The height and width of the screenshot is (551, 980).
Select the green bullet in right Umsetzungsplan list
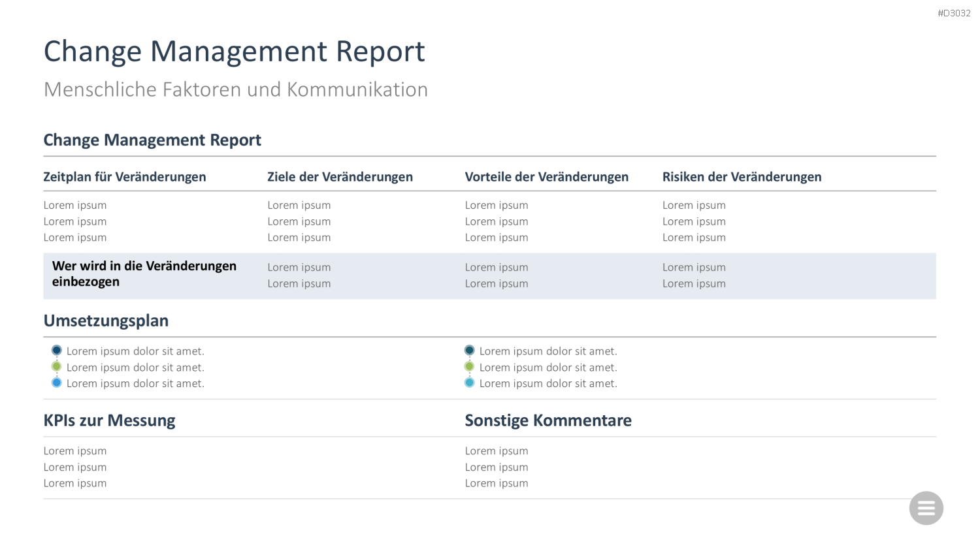coord(470,367)
